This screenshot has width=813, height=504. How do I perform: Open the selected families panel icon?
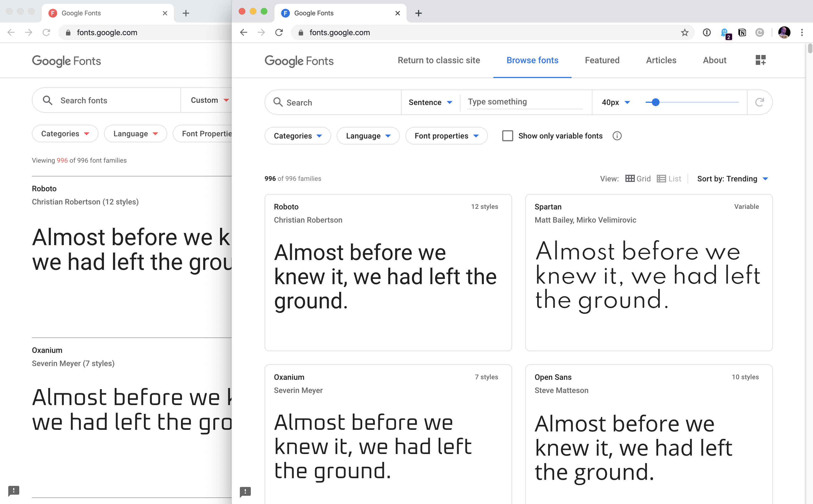(760, 60)
